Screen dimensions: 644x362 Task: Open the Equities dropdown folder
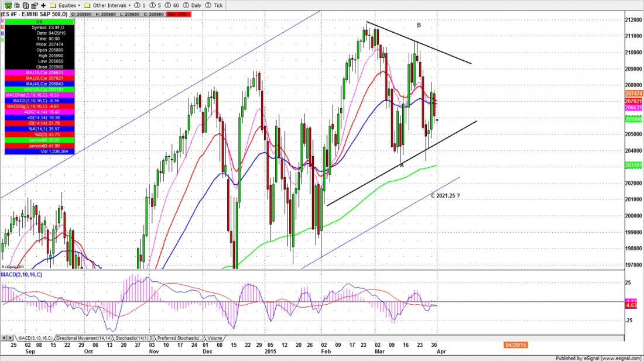click(64, 5)
